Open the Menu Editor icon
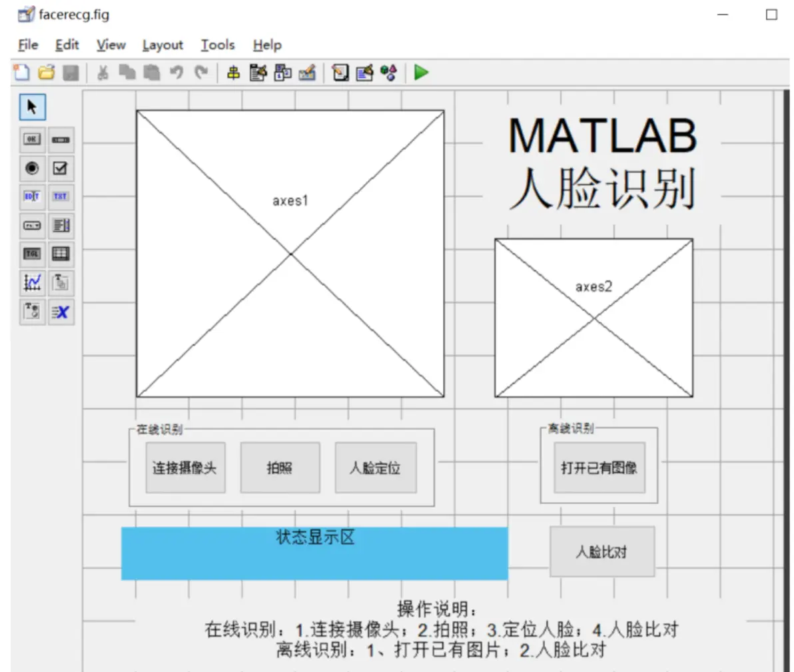This screenshot has width=794, height=672. 258,73
